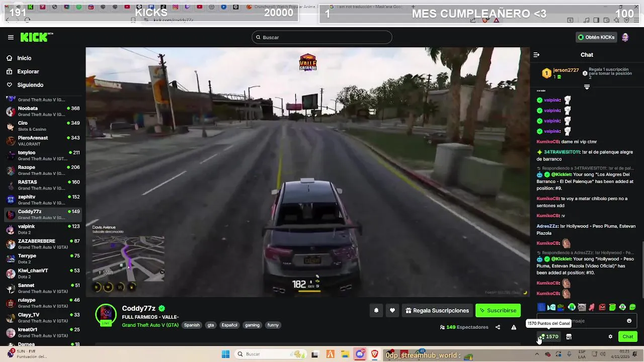Send message with green Chat button
The height and width of the screenshot is (362, 644).
(627, 337)
